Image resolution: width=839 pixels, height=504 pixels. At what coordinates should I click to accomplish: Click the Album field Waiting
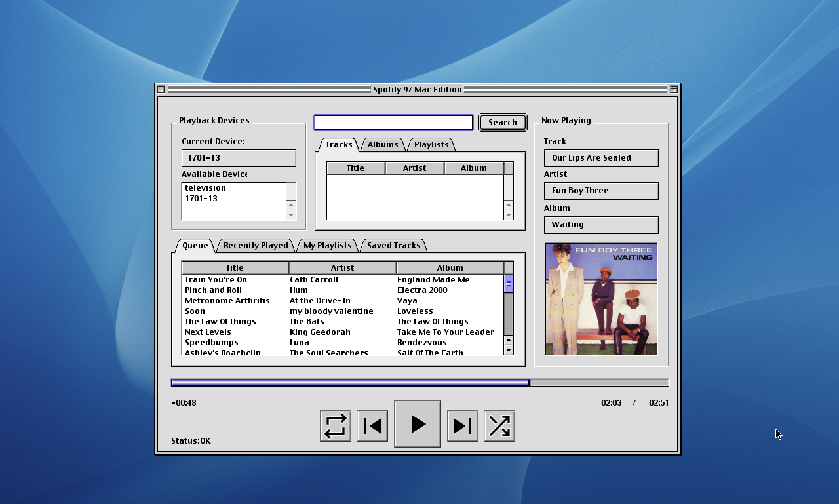tap(601, 225)
